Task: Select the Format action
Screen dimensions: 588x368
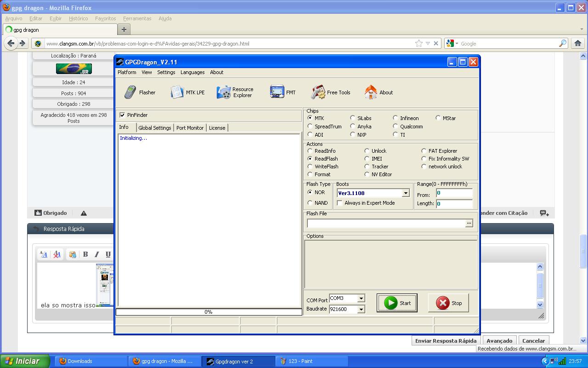Action: pyautogui.click(x=310, y=174)
